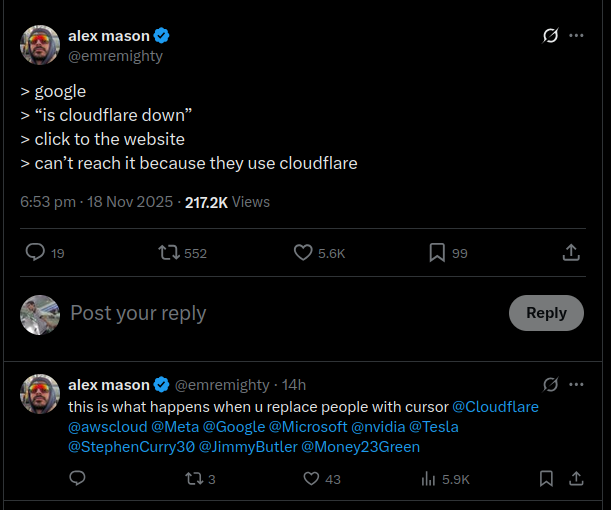This screenshot has width=611, height=510.
Task: Bookmark the reply post
Action: click(x=546, y=479)
